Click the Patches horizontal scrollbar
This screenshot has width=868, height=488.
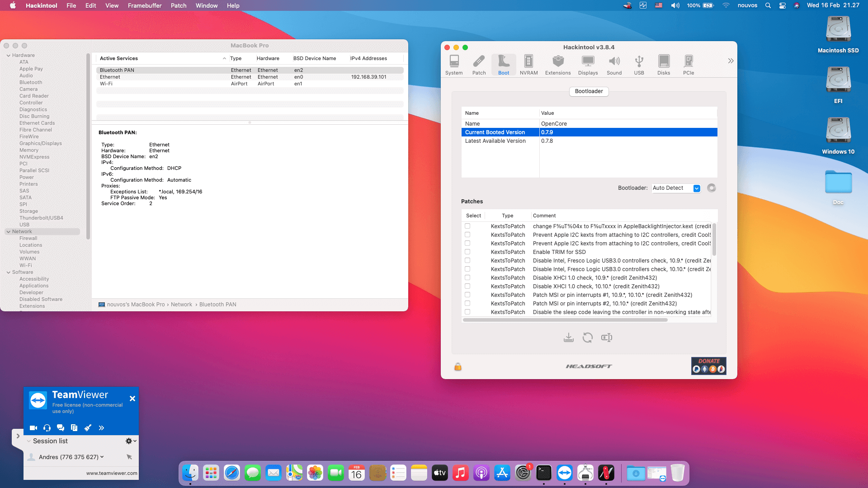565,320
